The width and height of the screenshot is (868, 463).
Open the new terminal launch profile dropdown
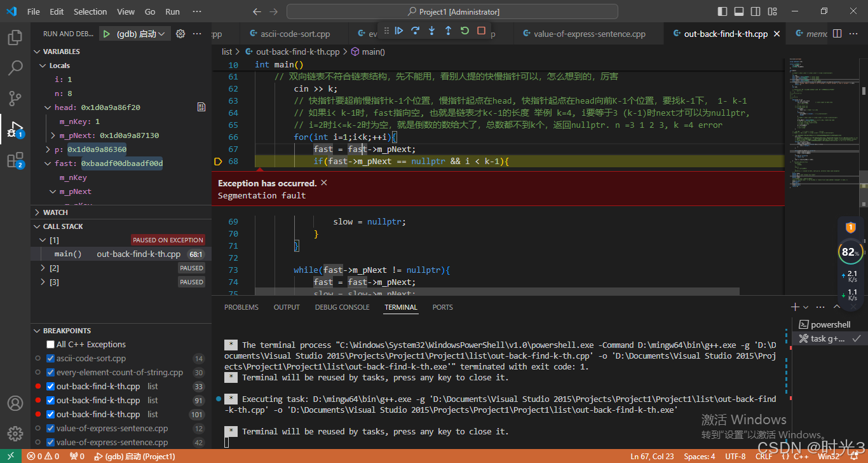click(806, 307)
